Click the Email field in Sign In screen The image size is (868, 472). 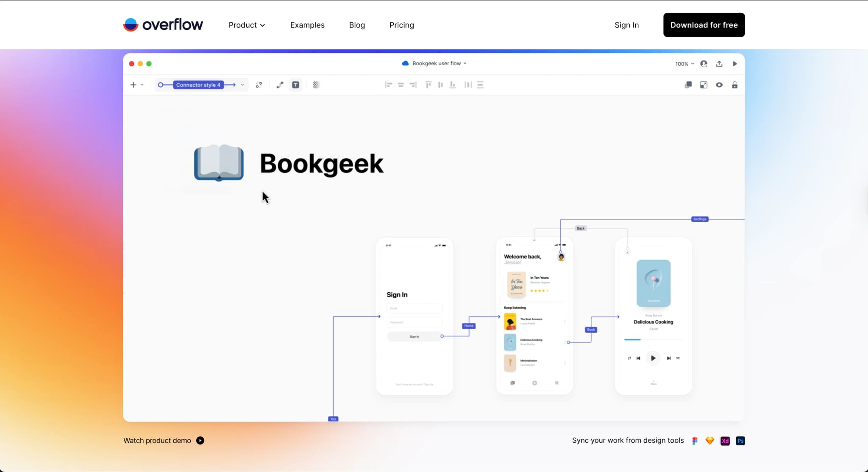point(415,308)
